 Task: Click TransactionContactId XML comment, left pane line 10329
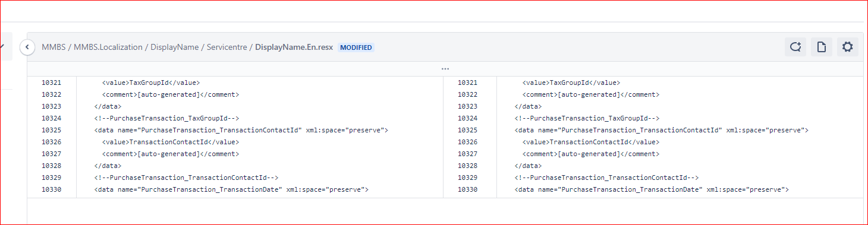point(186,178)
